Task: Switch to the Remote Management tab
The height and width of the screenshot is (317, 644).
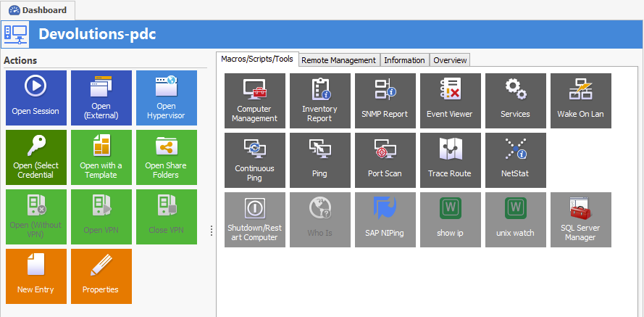Action: click(338, 60)
